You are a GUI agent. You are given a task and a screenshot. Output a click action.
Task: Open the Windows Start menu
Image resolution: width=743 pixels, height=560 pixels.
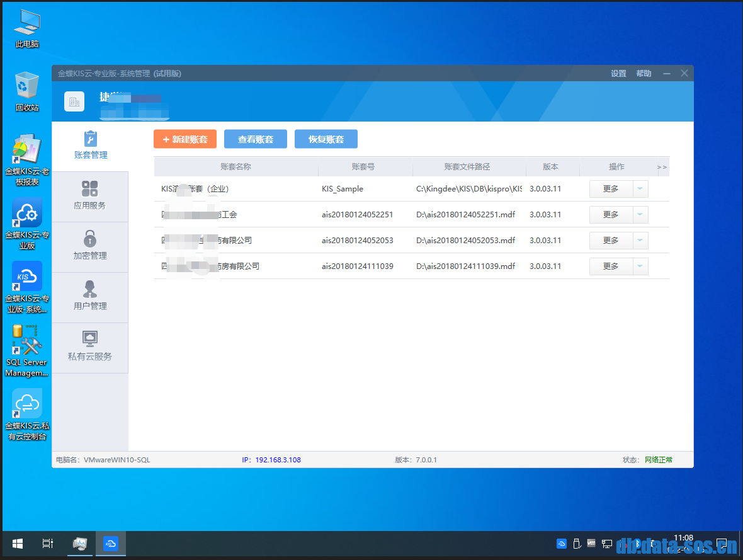(x=18, y=544)
